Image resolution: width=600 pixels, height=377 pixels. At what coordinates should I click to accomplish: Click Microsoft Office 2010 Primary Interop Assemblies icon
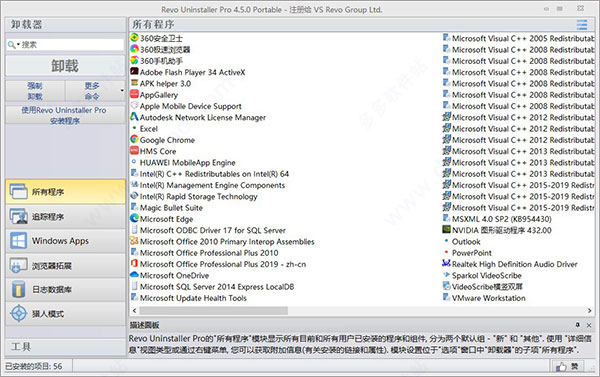coord(134,241)
